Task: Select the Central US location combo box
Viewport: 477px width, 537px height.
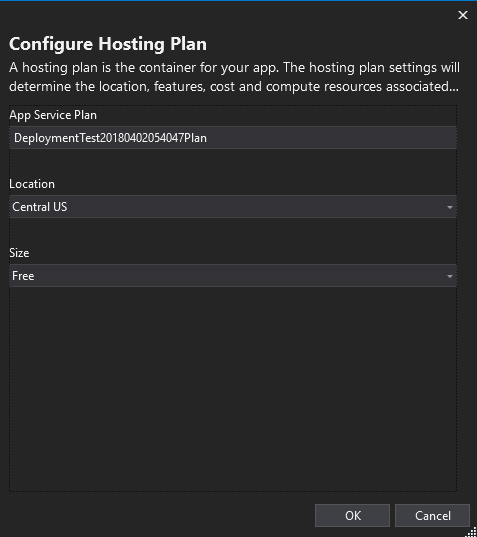Action: pos(233,207)
